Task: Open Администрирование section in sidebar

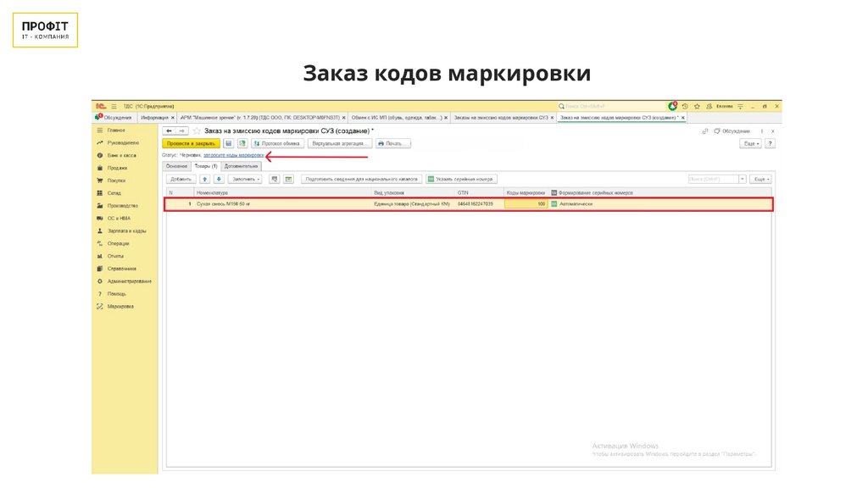Action: point(129,281)
